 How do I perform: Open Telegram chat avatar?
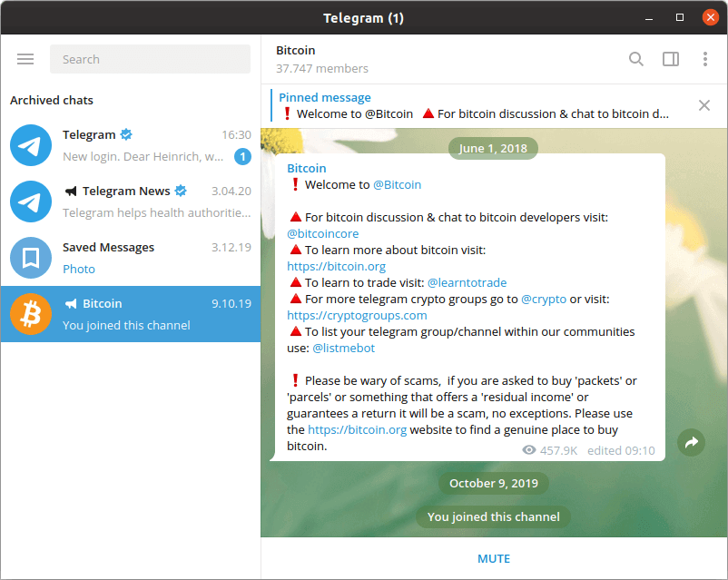pos(31,145)
